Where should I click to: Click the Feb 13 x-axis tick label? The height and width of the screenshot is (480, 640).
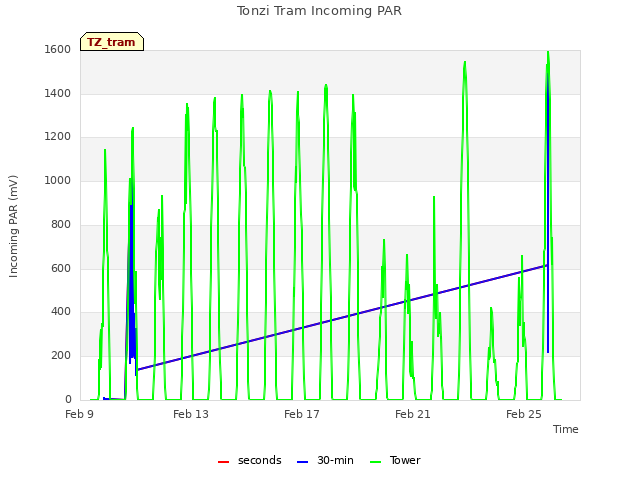pyautogui.click(x=191, y=414)
